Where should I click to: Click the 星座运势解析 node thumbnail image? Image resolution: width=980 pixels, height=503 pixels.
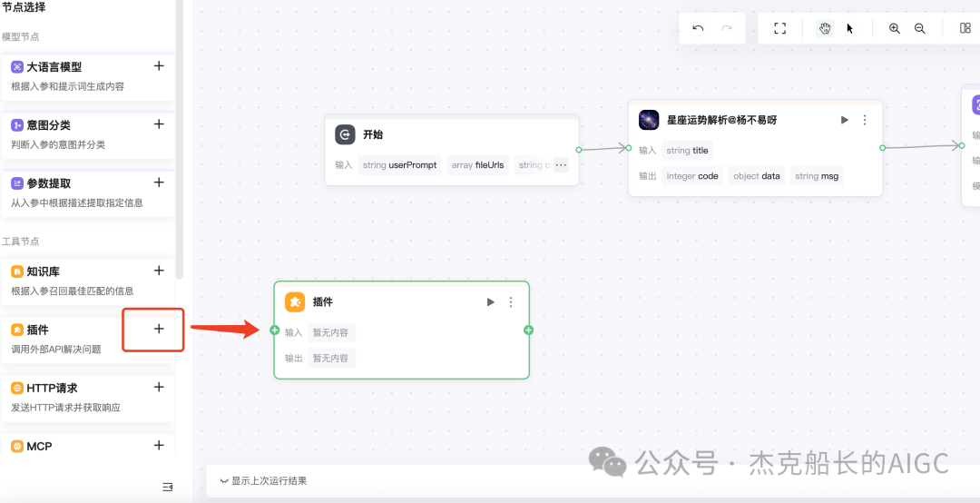pyautogui.click(x=649, y=120)
